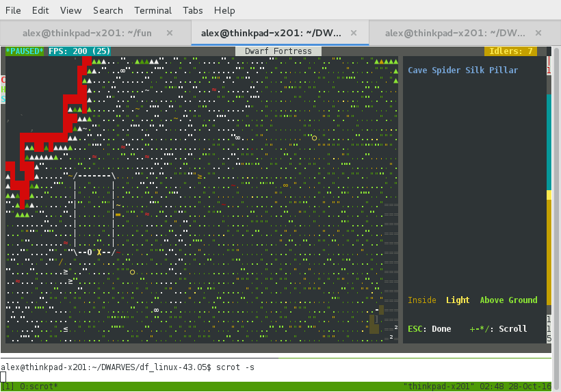Open the Edit menu
561x392 pixels.
40,10
